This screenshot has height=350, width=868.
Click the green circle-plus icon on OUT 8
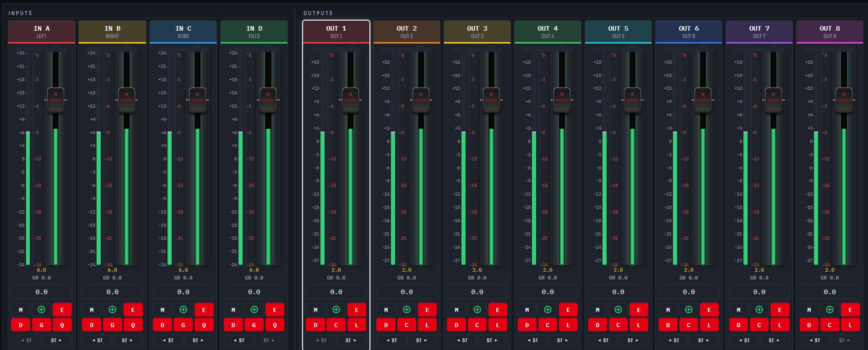pos(830,310)
